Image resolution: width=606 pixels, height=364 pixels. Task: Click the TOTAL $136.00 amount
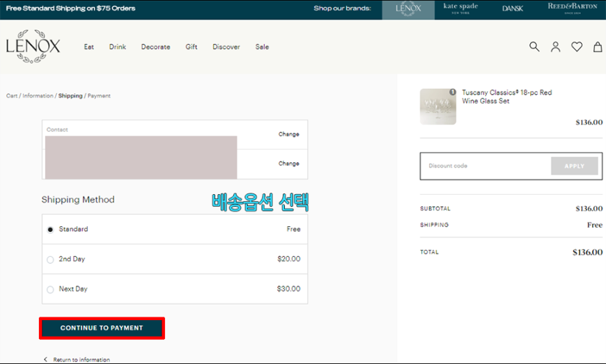pyautogui.click(x=587, y=253)
